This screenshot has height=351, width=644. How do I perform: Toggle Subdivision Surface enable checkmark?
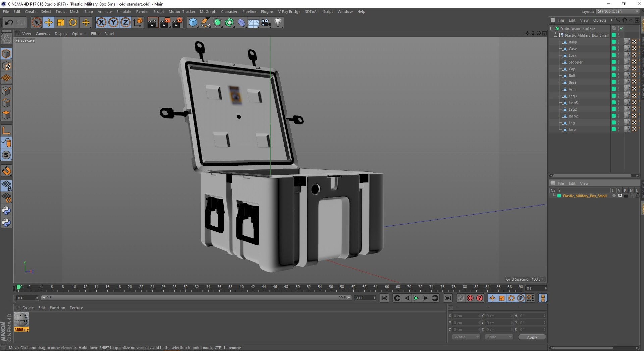tap(621, 28)
